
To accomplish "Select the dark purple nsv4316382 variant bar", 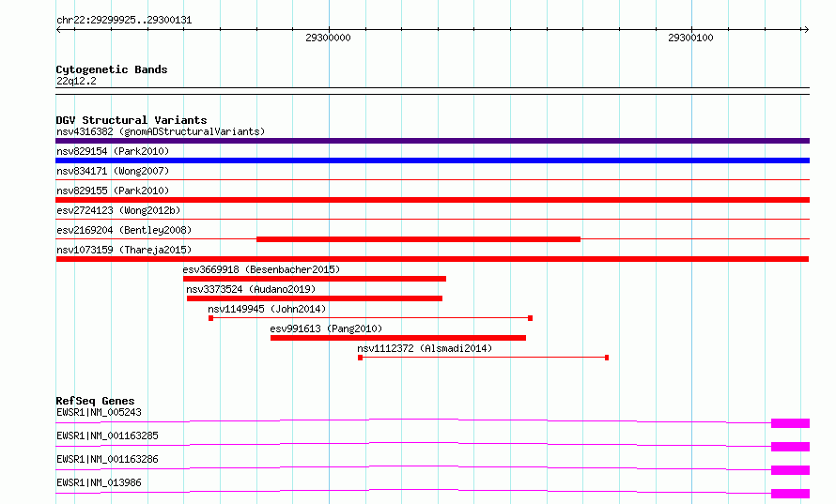I will click(x=432, y=141).
